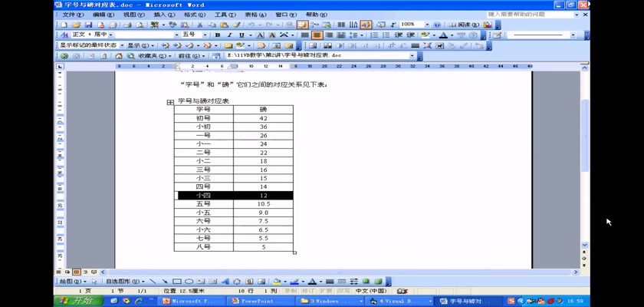Open the 格式 menu
644x307 pixels.
194,15
